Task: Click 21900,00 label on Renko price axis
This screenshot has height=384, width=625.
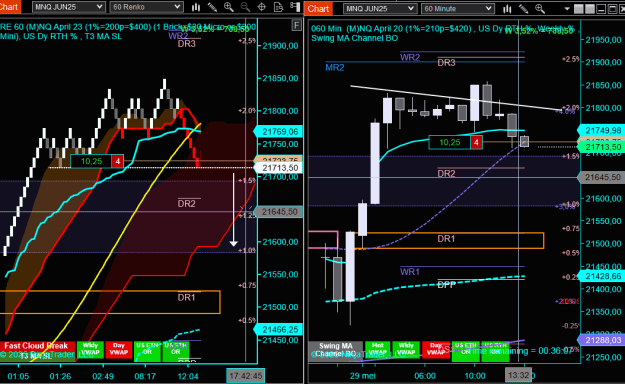Action: pyautogui.click(x=280, y=46)
